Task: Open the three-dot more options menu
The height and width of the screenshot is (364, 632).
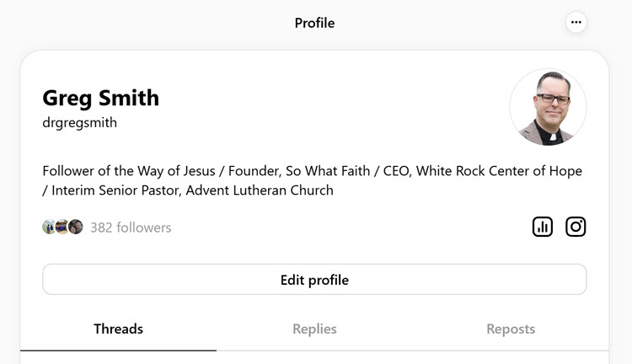Action: pos(576,23)
